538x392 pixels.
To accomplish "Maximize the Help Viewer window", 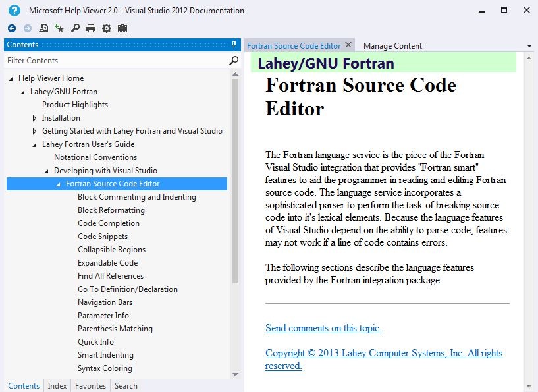I will click(504, 10).
